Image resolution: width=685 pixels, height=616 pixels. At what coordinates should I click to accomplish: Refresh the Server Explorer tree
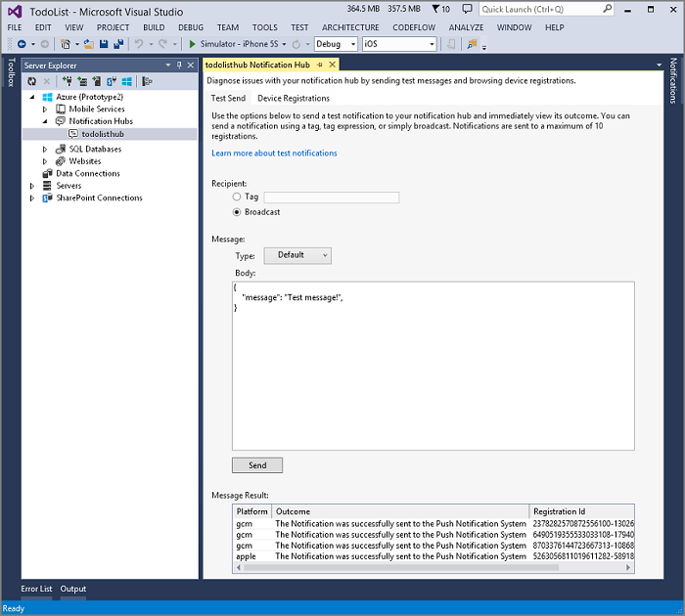[32, 81]
